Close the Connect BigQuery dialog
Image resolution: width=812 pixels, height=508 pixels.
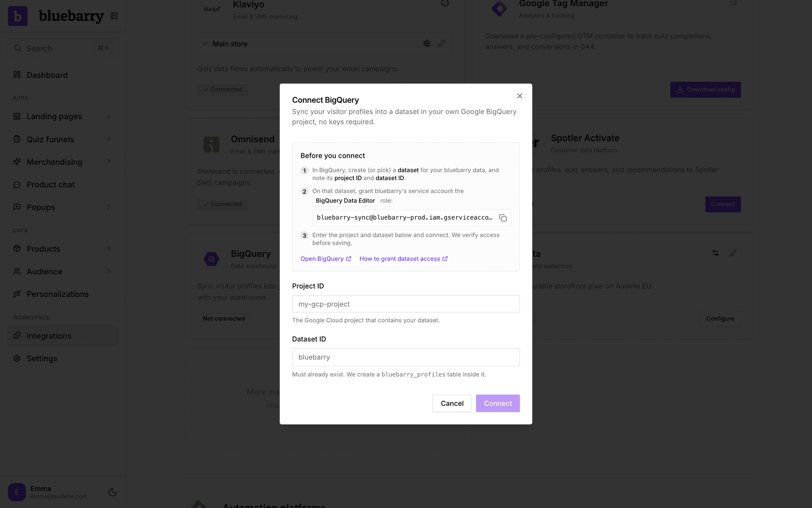coord(520,96)
